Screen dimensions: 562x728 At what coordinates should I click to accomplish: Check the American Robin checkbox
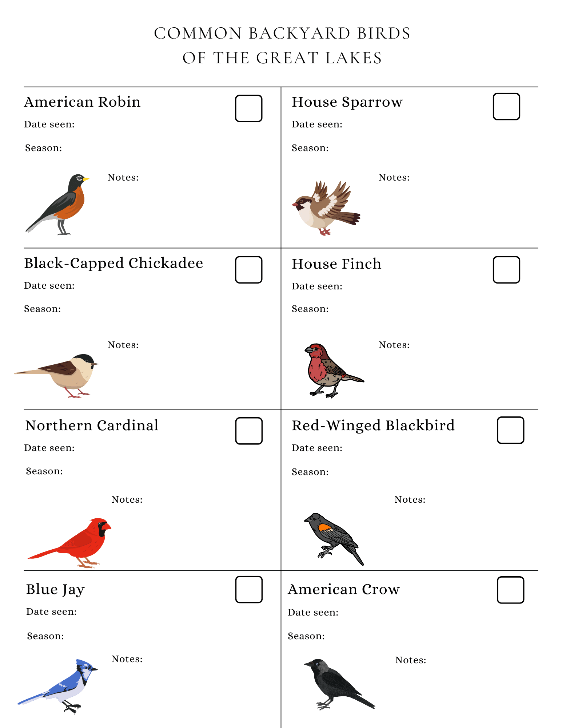click(x=248, y=108)
